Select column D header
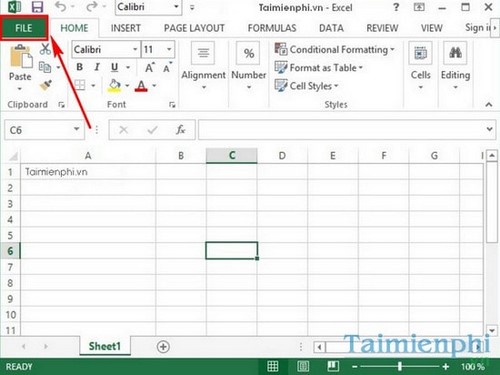The width and height of the screenshot is (500, 375). 282,156
